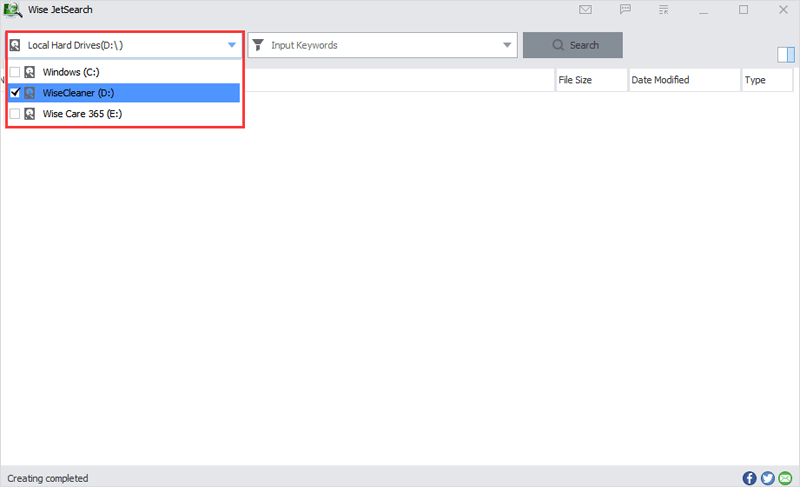Open the green email share icon
The height and width of the screenshot is (487, 800).
click(x=786, y=478)
